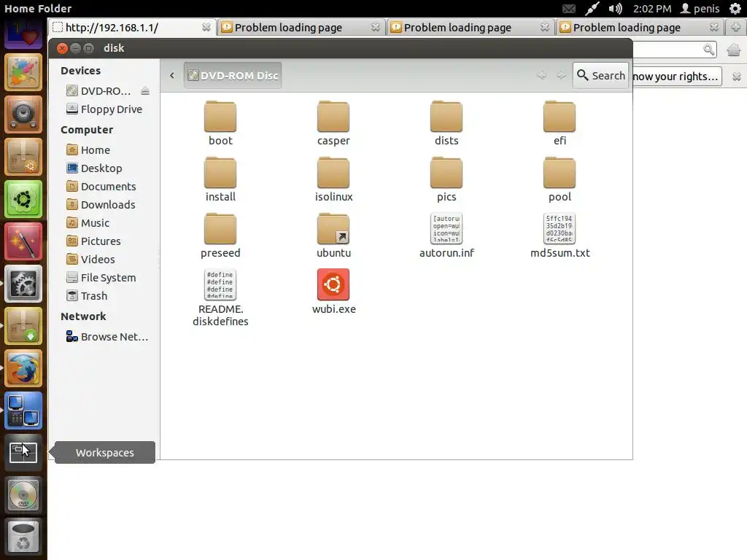Open Floppy Drive in sidebar

click(104, 109)
